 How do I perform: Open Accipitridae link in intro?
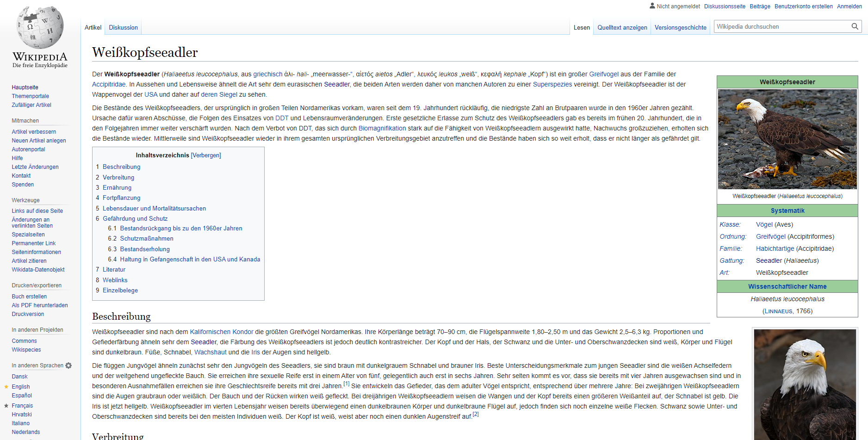click(109, 84)
